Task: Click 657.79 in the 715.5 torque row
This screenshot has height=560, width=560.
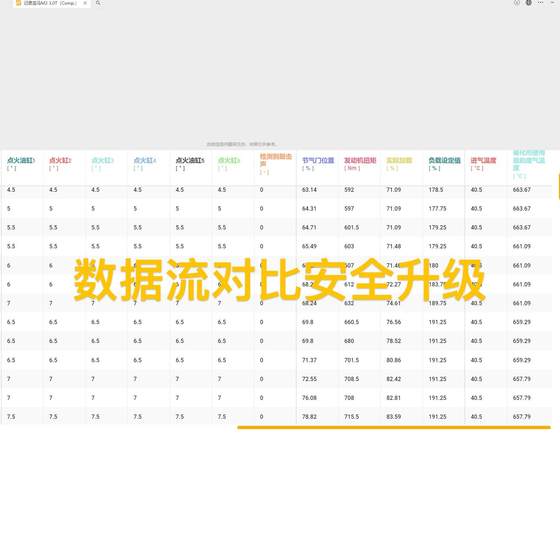Action: pos(522,417)
